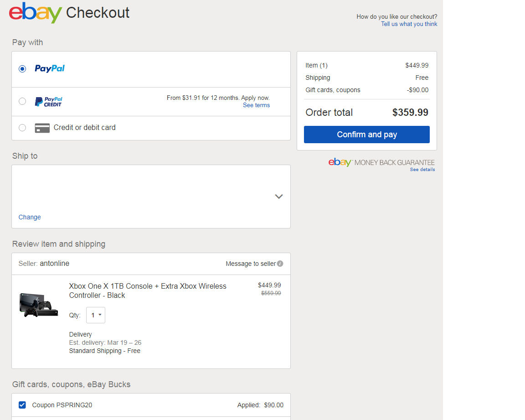The height and width of the screenshot is (420, 525).
Task: Click Tell us what you think
Action: [x=409, y=24]
